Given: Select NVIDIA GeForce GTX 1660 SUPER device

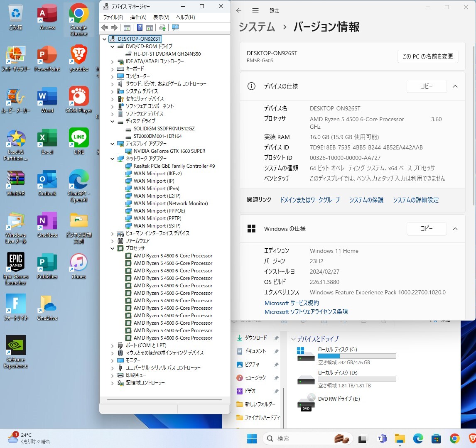Looking at the screenshot, I should pyautogui.click(x=169, y=151).
